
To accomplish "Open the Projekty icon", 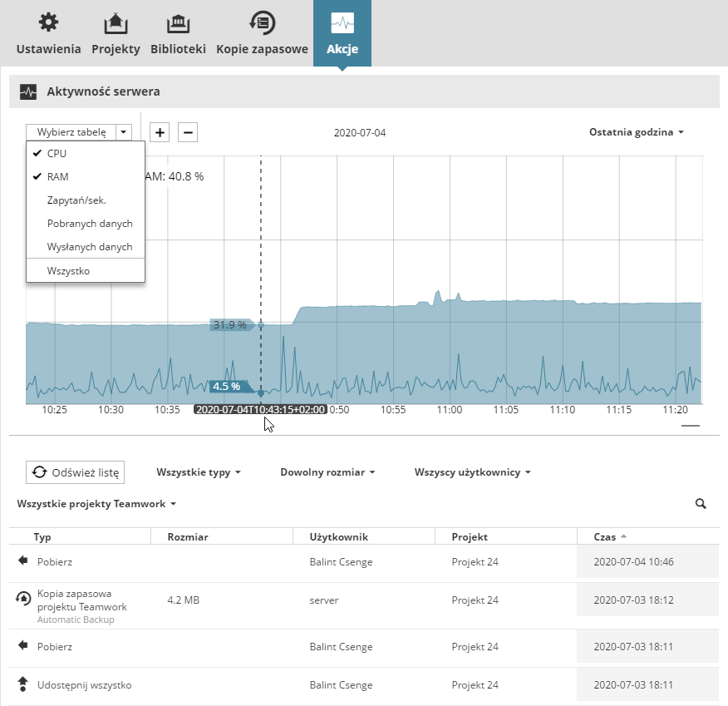I will pos(116,23).
